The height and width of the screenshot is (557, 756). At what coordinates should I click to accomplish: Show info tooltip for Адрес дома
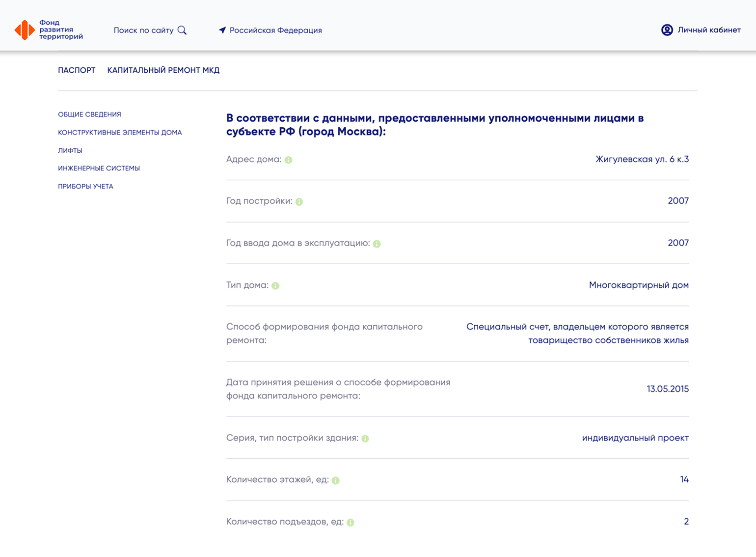point(289,160)
